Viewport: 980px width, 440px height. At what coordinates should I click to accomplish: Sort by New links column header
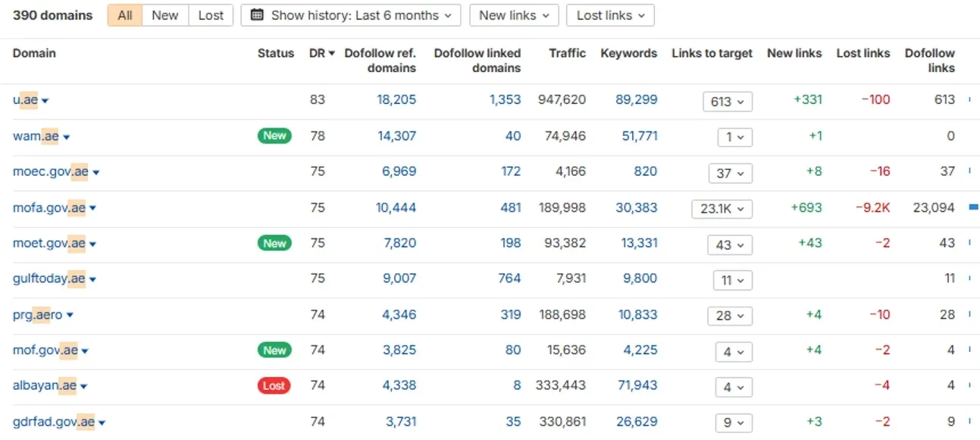pos(794,53)
